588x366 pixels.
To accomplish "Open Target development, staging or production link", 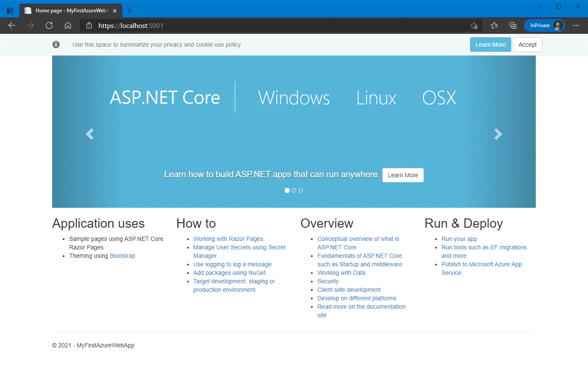I will click(234, 285).
